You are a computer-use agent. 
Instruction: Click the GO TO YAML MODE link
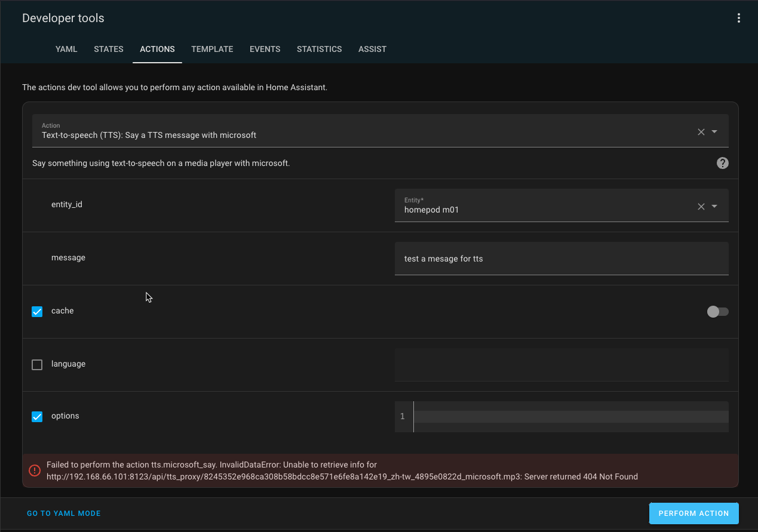click(63, 513)
